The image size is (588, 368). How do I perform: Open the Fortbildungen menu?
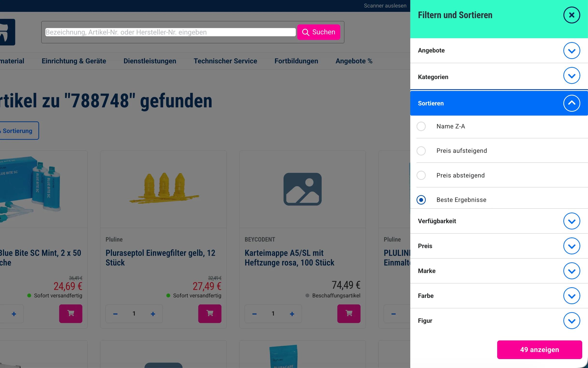(296, 61)
